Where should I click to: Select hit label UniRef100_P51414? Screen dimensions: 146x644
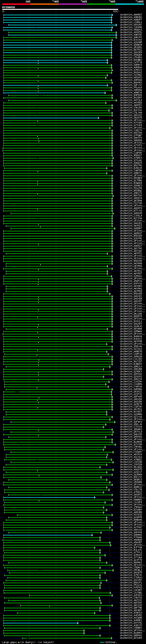(131, 88)
